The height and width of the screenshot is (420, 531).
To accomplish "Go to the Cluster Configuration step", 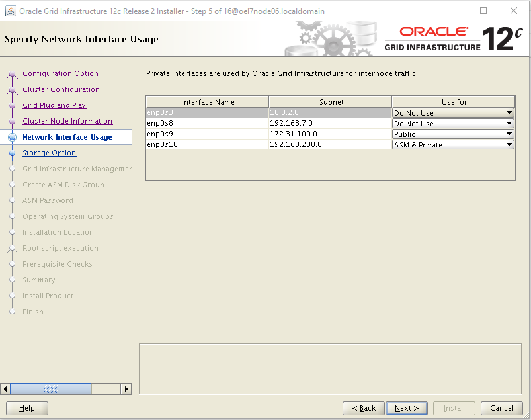I will pos(61,90).
